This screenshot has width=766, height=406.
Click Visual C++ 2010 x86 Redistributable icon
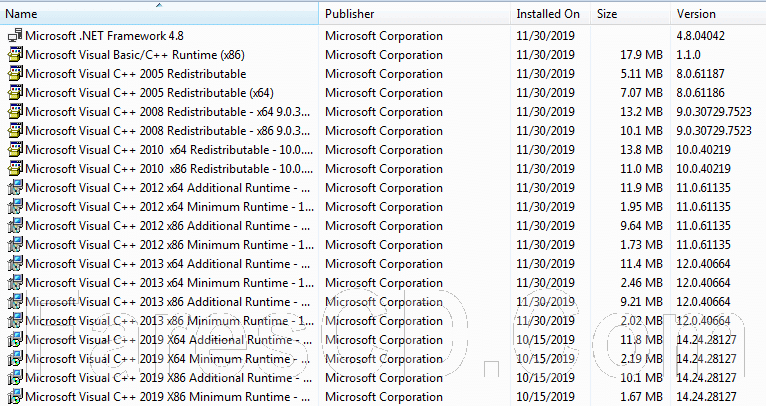point(15,169)
